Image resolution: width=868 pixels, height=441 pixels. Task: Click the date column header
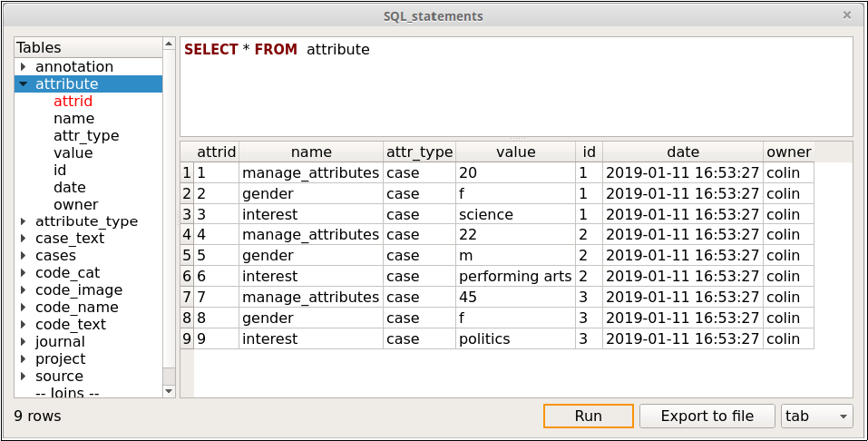[682, 152]
